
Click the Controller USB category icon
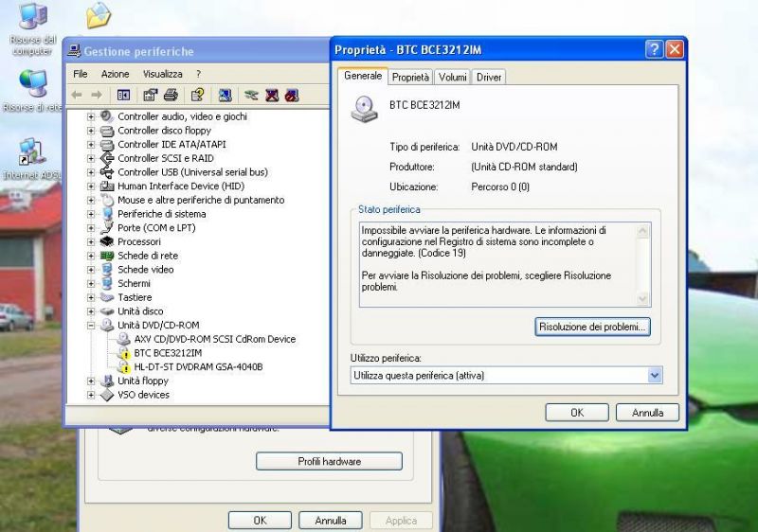point(107,172)
